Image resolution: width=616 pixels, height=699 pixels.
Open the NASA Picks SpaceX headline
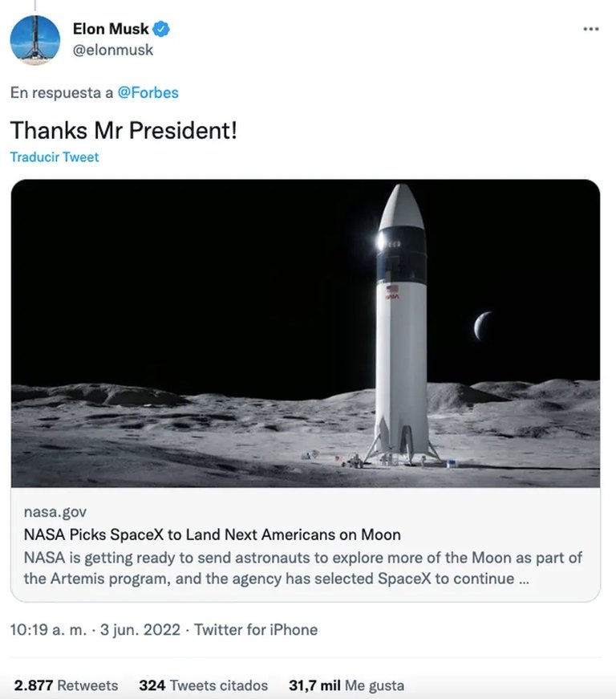(x=213, y=534)
